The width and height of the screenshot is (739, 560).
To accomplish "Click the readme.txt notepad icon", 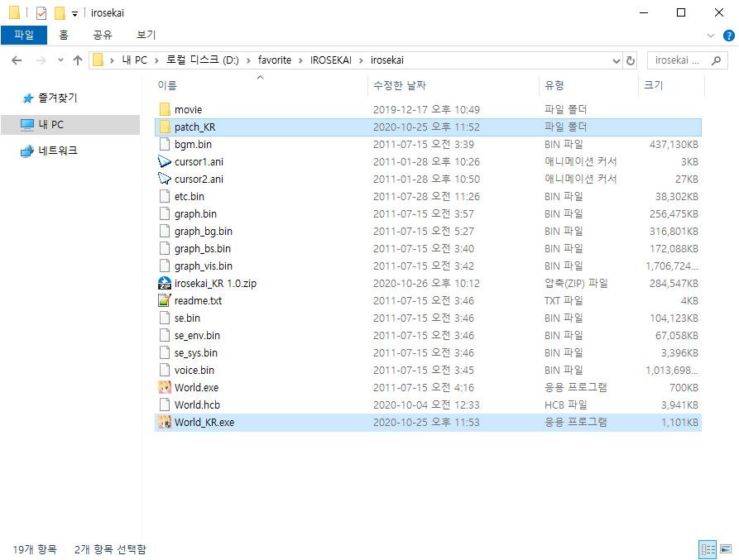I will (165, 300).
